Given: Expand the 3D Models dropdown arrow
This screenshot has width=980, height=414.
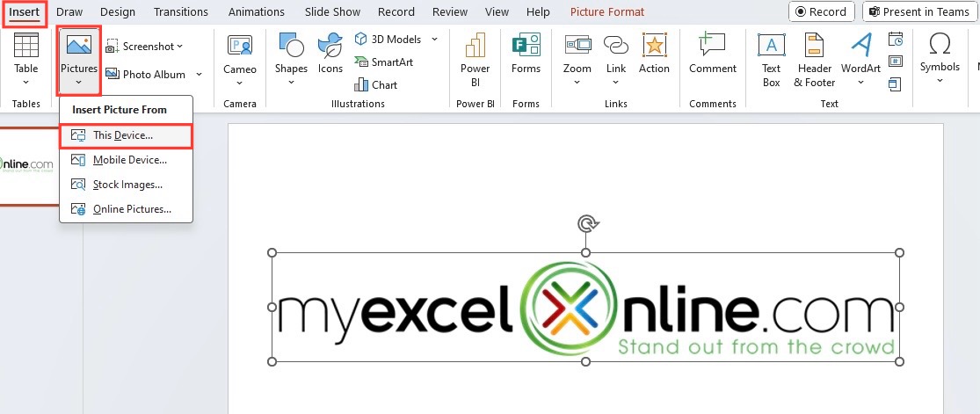Looking at the screenshot, I should (434, 39).
